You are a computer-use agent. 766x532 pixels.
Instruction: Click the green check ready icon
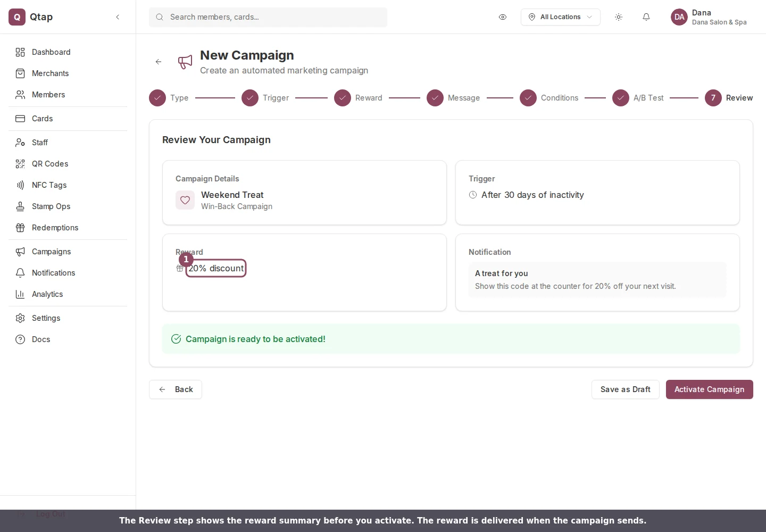click(x=176, y=339)
